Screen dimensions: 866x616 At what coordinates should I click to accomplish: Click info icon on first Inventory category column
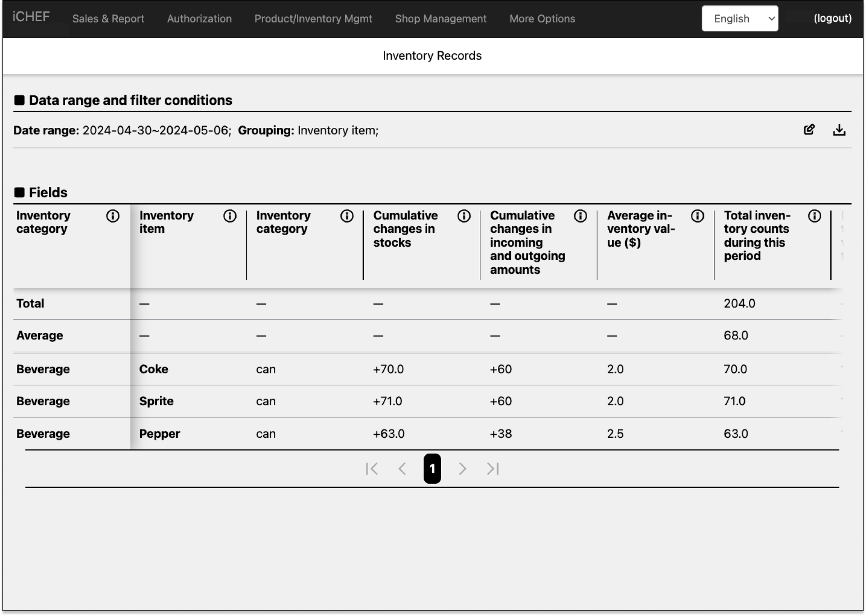click(x=113, y=216)
